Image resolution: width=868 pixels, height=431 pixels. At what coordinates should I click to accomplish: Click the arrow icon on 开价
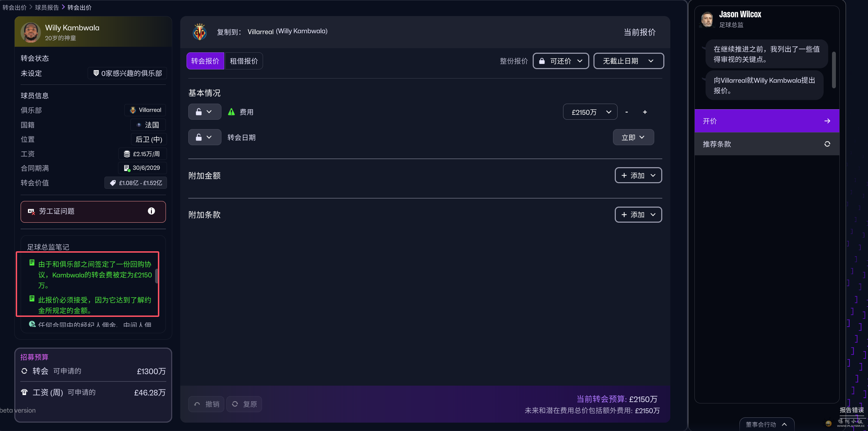[x=827, y=121]
